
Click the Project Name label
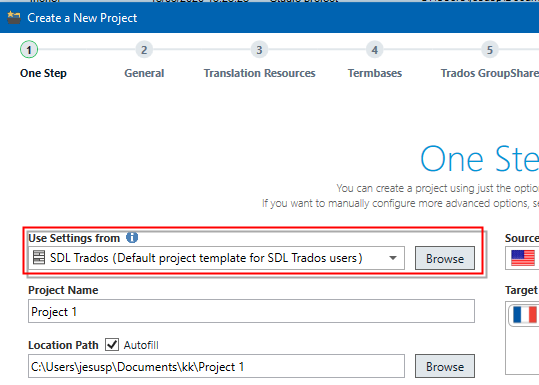(63, 290)
